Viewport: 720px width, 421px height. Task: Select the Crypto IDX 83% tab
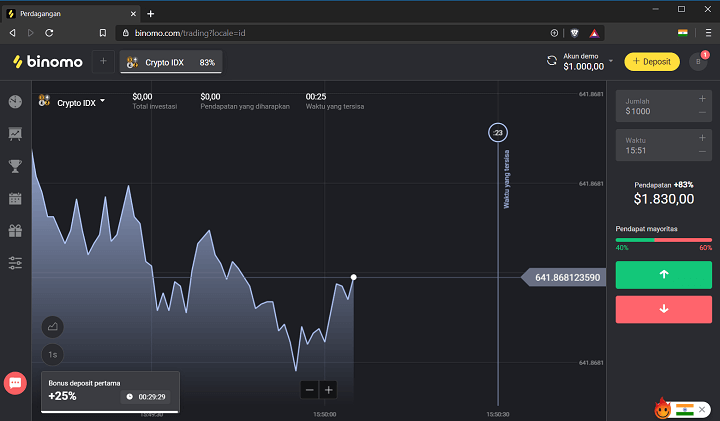coord(171,62)
